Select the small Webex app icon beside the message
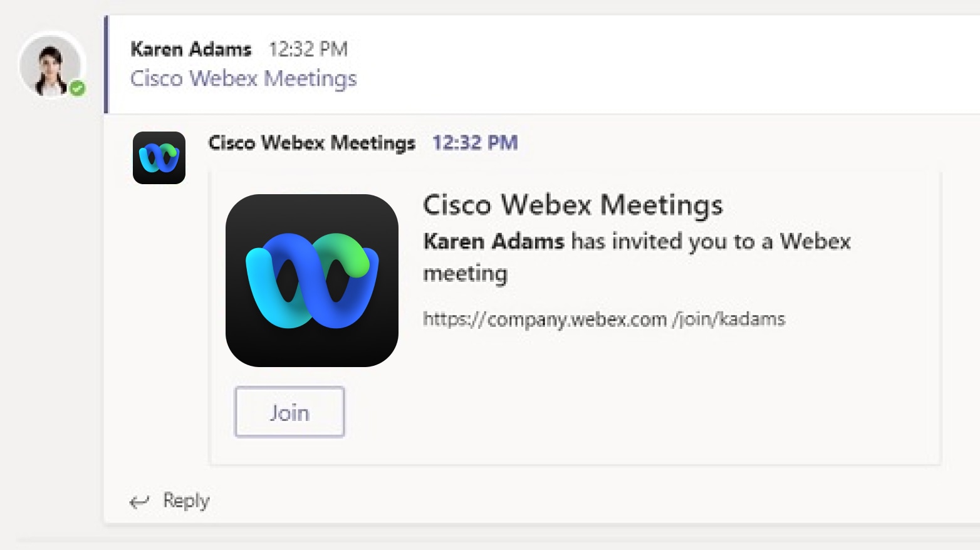This screenshot has width=980, height=550. (159, 157)
